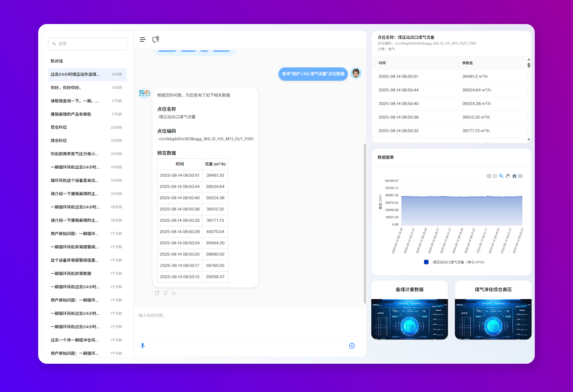The image size is (573, 392).
Task: Select the 39481.2 m³/h value in right table
Action: pyautogui.click(x=475, y=76)
